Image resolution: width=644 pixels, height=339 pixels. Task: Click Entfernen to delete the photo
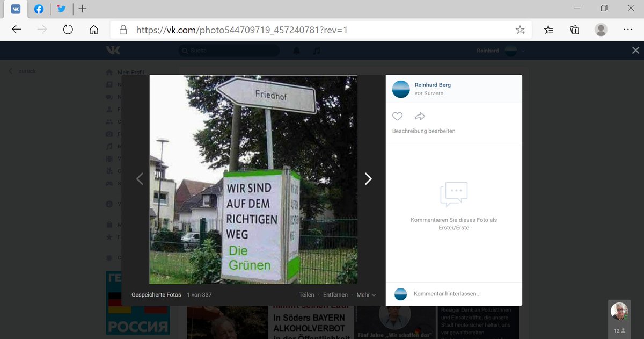click(335, 294)
